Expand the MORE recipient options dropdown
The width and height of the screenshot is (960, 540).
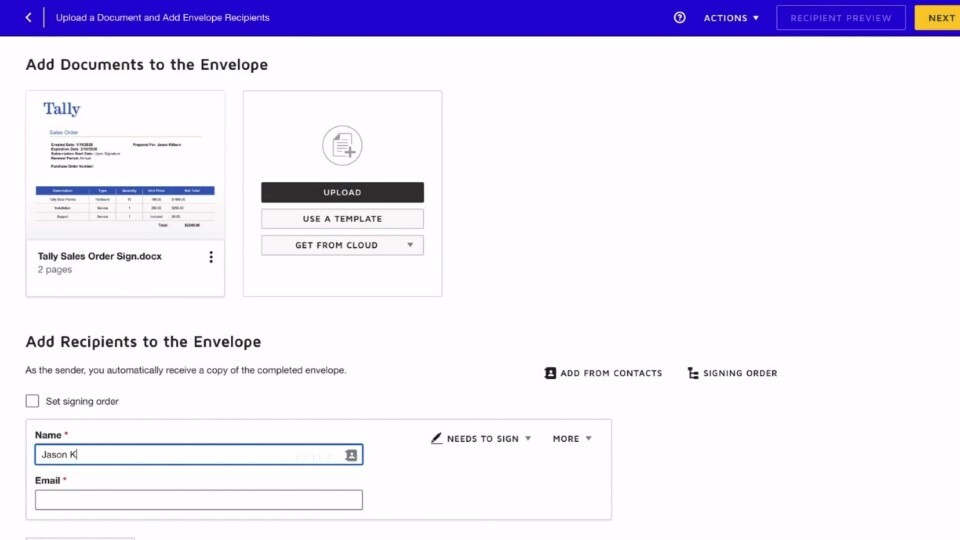coord(572,438)
